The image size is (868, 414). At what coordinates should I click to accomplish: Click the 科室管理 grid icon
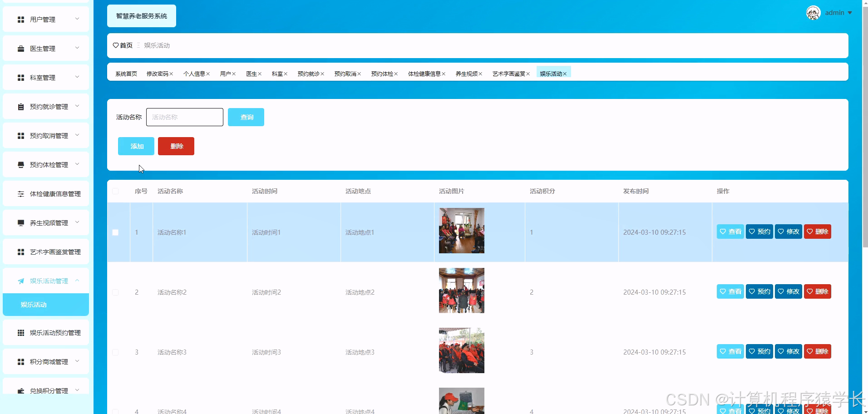21,78
